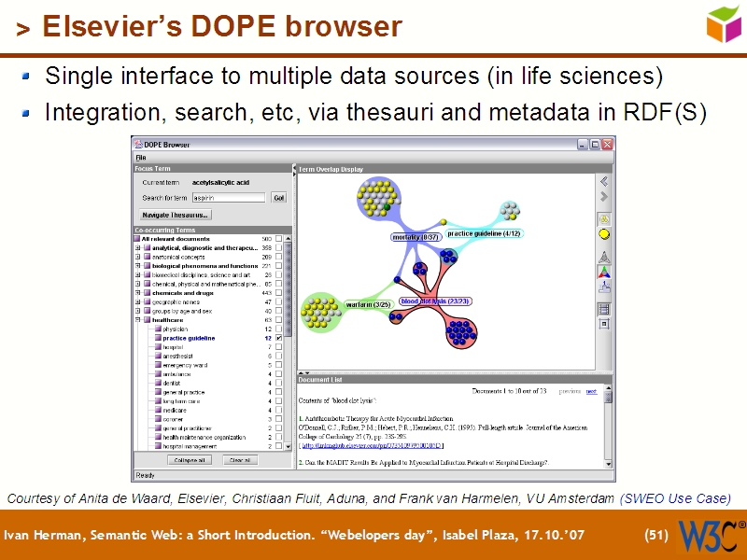This screenshot has width=747, height=560.
Task: Collapse the healthcare tree node
Action: (x=136, y=320)
